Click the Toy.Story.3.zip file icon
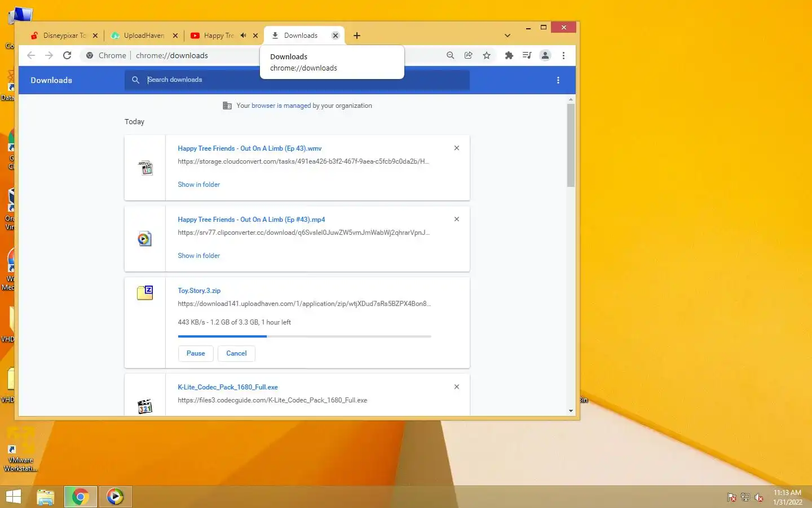Image resolution: width=812 pixels, height=508 pixels. pos(145,292)
